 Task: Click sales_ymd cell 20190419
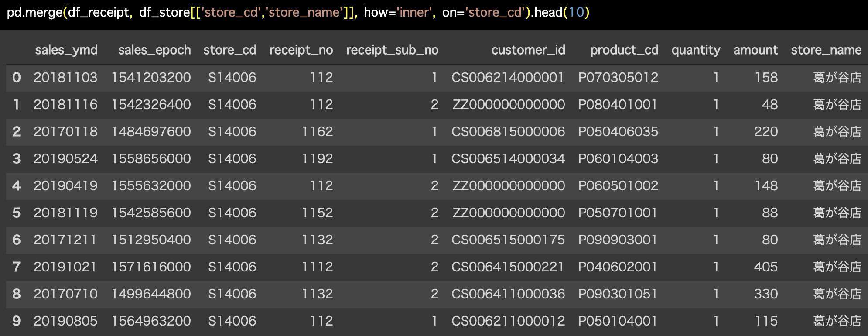pyautogui.click(x=65, y=186)
